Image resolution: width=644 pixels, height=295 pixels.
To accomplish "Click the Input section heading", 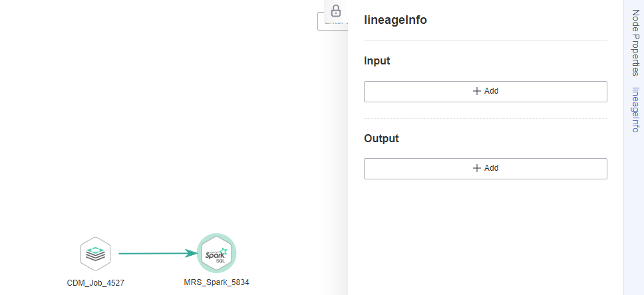I will coord(377,61).
